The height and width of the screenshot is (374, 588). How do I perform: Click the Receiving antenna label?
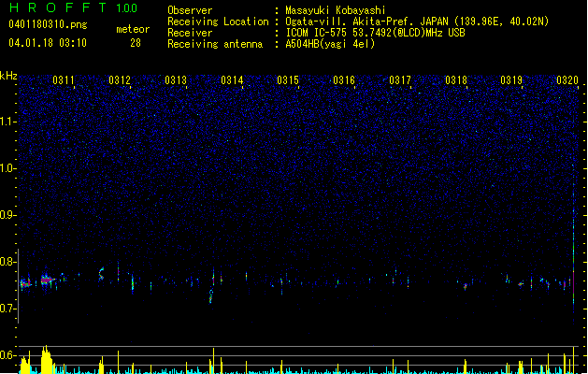coord(215,44)
